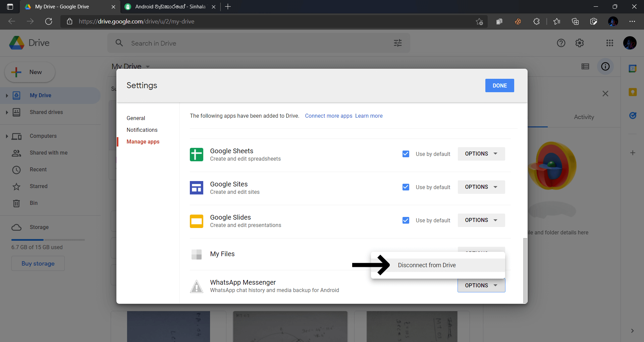Image resolution: width=644 pixels, height=342 pixels.
Task: Switch to the Android Sinhala browser tab
Action: (170, 7)
